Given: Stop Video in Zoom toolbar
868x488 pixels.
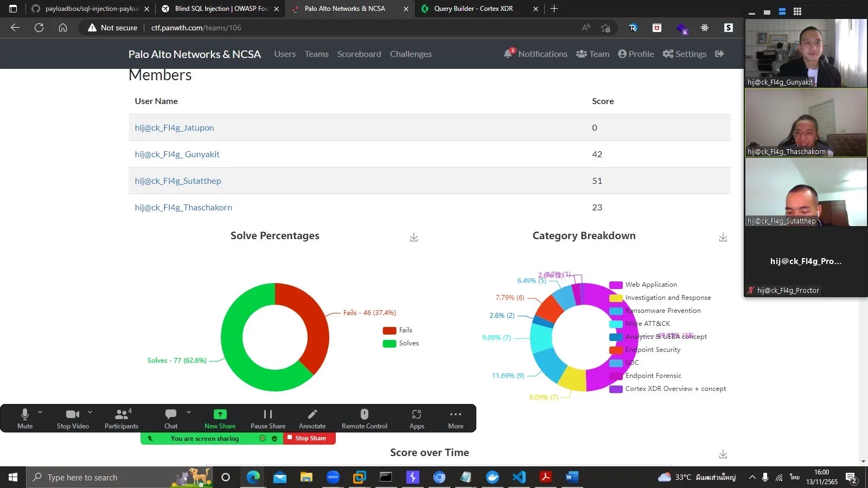Looking at the screenshot, I should click(x=73, y=419).
